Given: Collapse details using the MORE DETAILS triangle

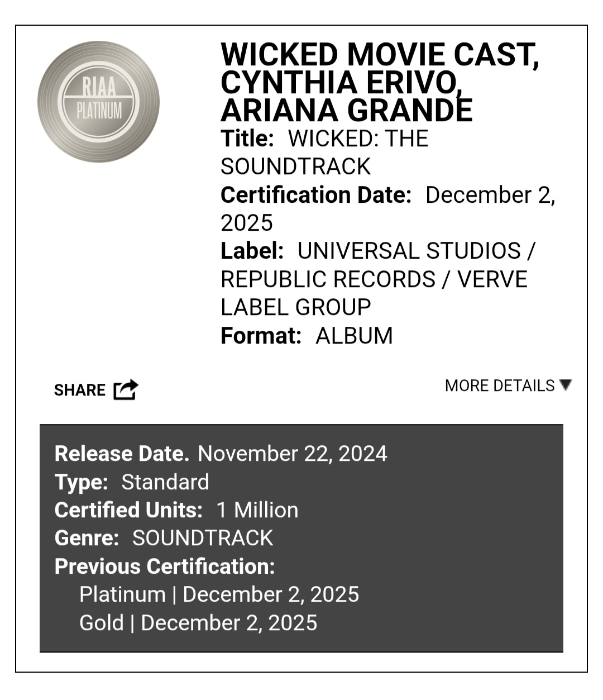Looking at the screenshot, I should [566, 385].
